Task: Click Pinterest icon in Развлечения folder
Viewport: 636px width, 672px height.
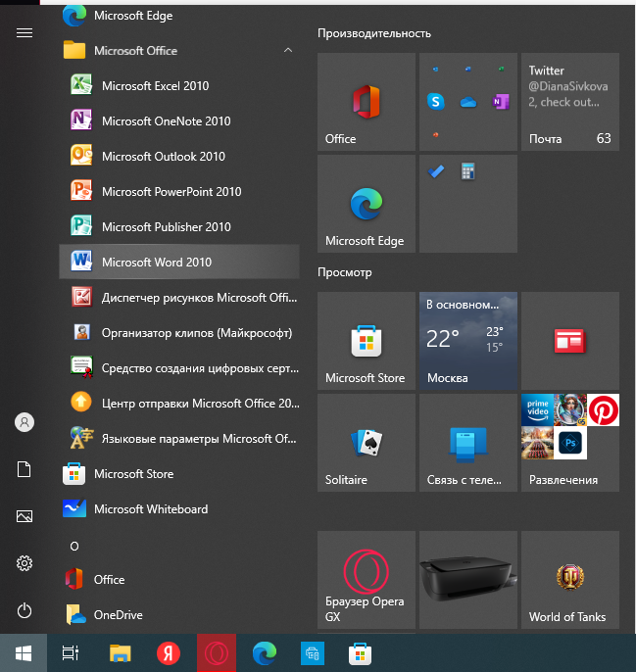Action: (x=603, y=409)
